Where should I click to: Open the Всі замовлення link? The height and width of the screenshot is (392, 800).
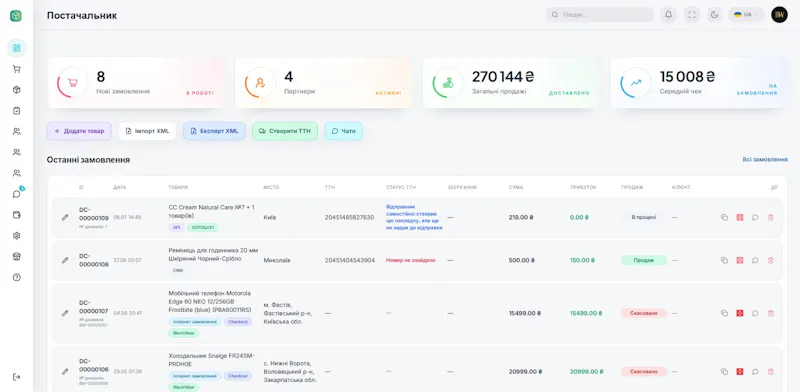[765, 160]
